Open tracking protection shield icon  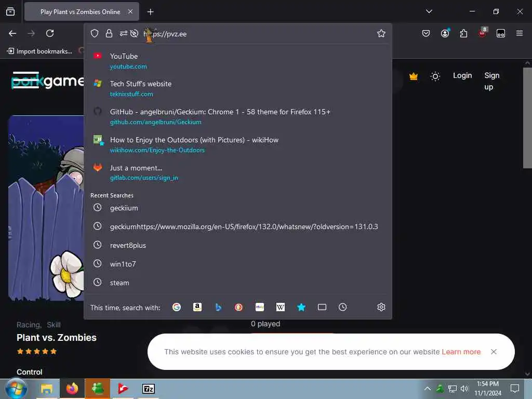(x=95, y=33)
